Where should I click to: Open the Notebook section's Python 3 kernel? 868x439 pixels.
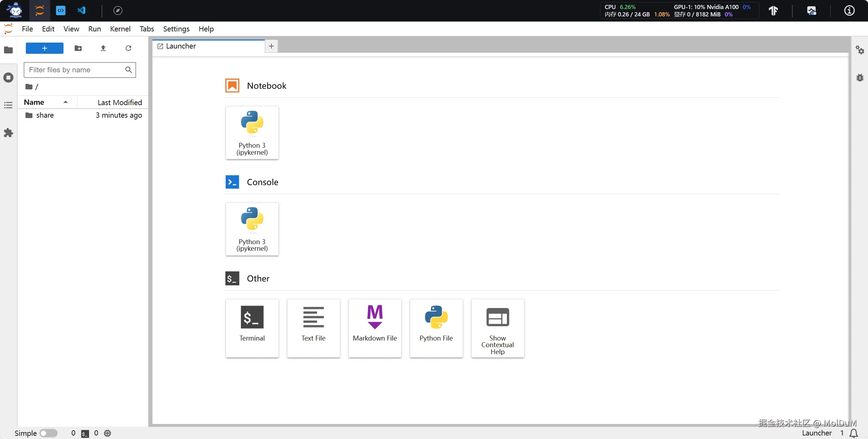pyautogui.click(x=252, y=133)
